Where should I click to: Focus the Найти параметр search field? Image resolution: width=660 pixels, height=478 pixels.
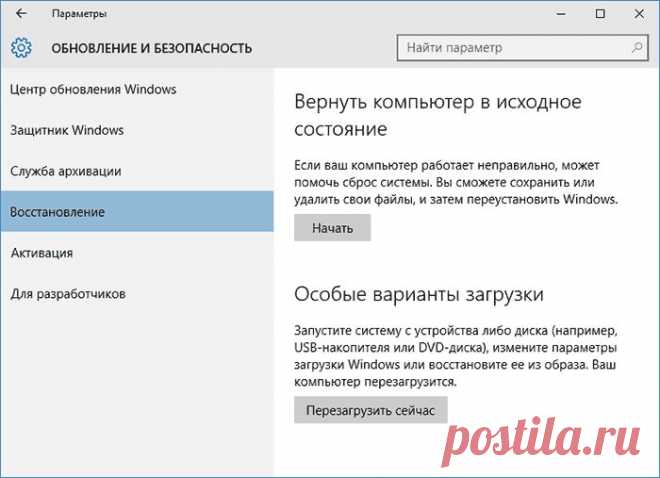coord(522,48)
